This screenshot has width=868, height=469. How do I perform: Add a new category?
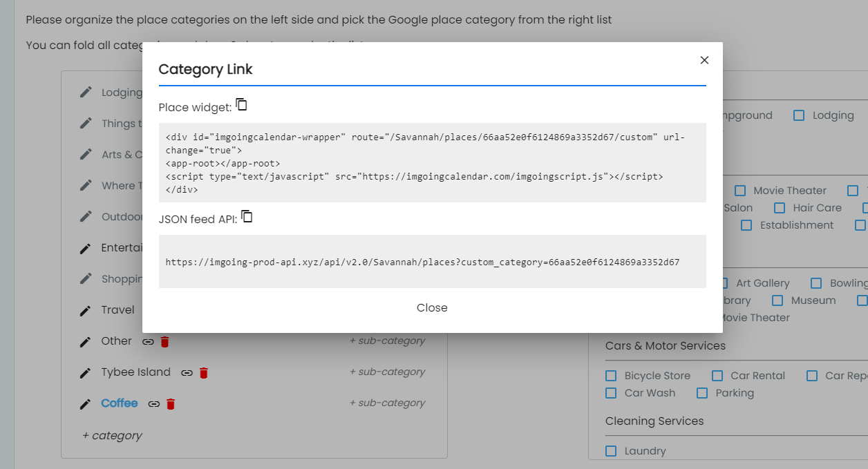point(112,435)
